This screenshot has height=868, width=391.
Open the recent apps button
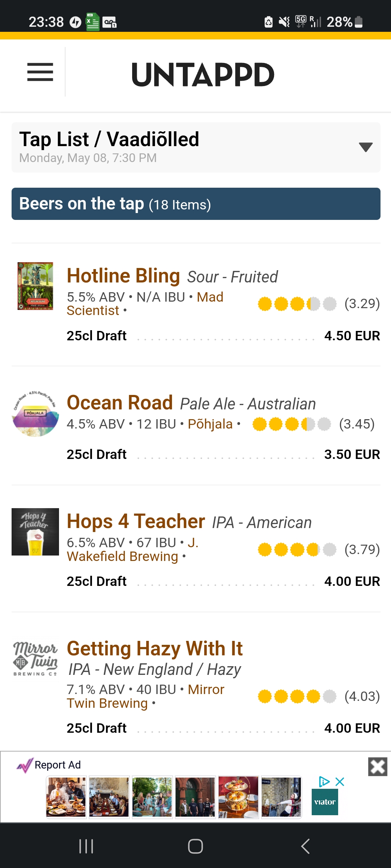pyautogui.click(x=86, y=846)
